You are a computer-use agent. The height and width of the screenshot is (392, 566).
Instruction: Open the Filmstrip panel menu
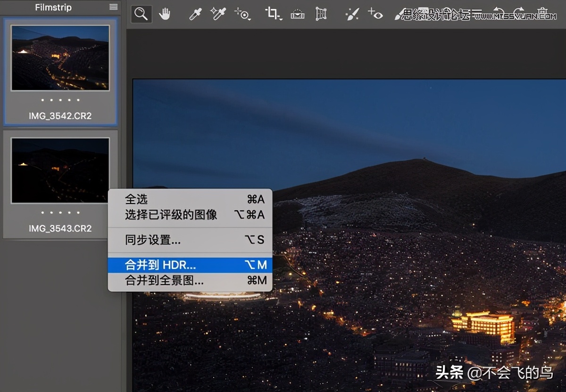[x=112, y=7]
